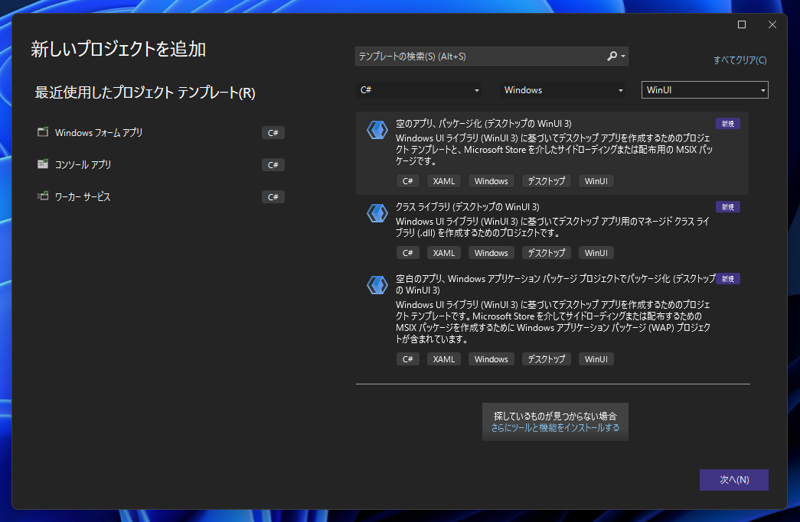The image size is (800, 522).
Task: Select クラス ライブラリ (デスクトップの WinUI 3) title
Action: click(467, 207)
